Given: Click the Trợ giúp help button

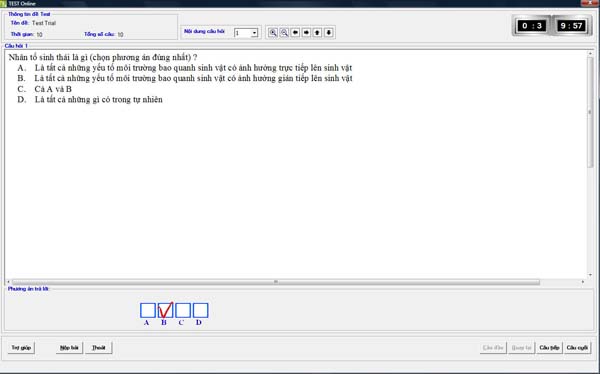Looking at the screenshot, I should [x=21, y=348].
